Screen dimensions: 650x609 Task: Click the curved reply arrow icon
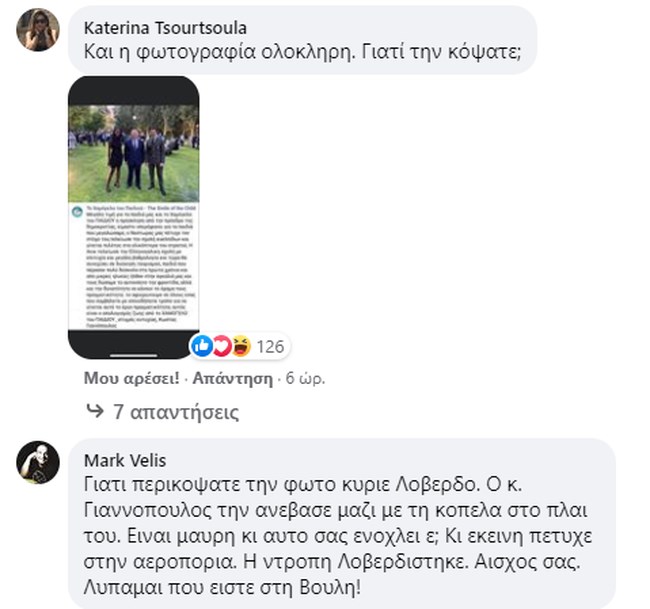95,411
